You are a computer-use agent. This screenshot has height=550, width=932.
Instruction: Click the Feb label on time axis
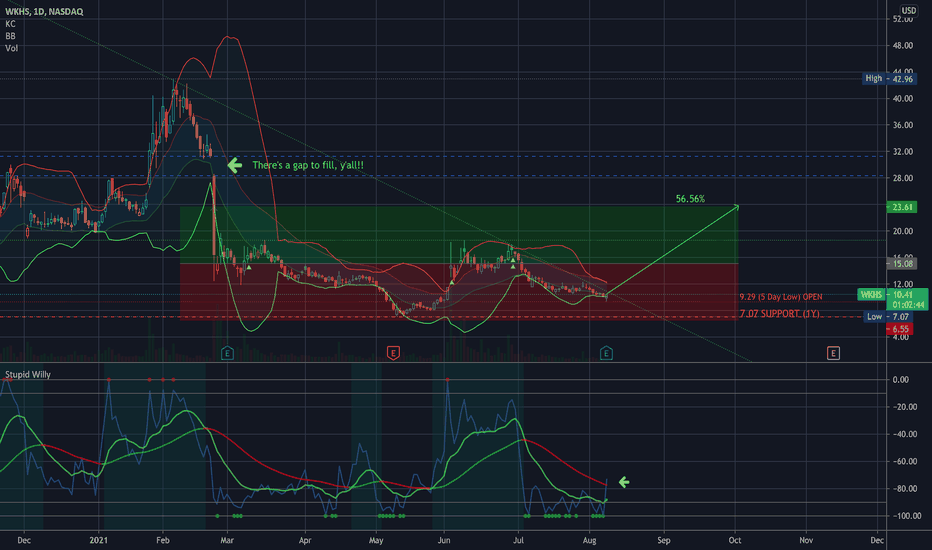coord(163,540)
